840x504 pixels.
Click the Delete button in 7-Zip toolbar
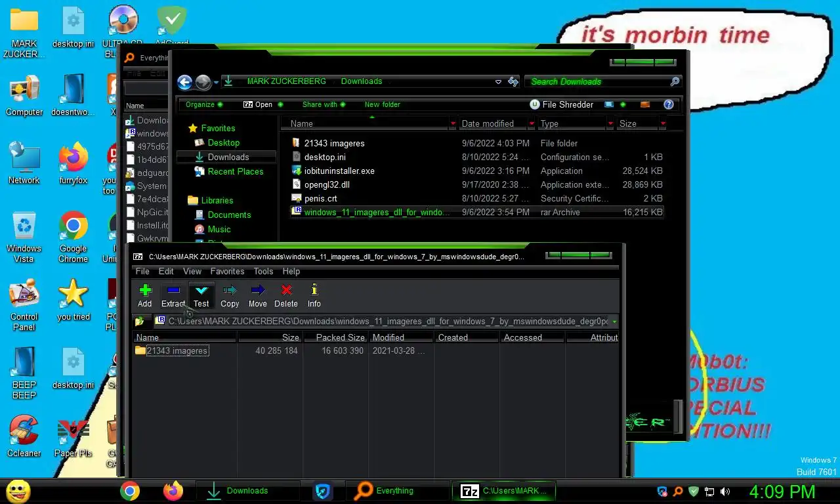(286, 296)
